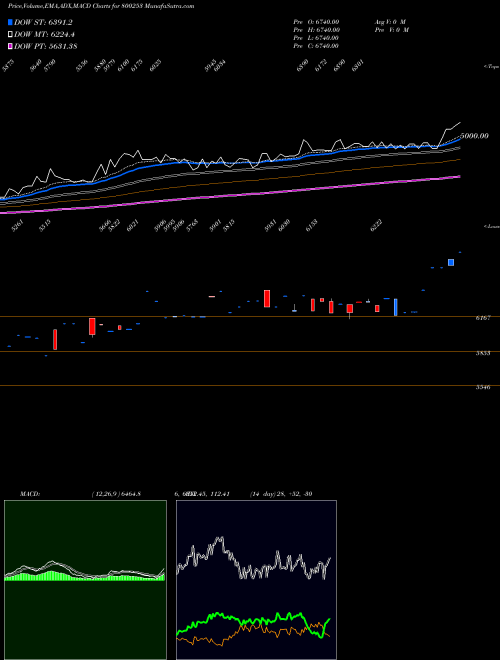Click the 'Pre O: 6740.00' open value
The width and height of the screenshot is (500, 660).
pyautogui.click(x=316, y=22)
